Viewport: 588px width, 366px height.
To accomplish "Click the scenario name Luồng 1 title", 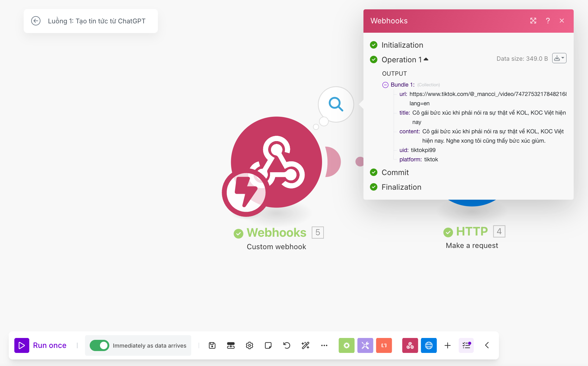I will [97, 21].
